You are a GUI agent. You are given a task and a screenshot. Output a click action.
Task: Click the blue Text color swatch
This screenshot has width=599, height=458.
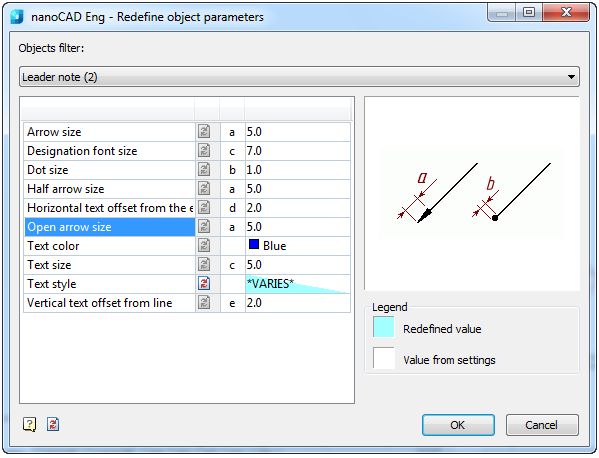pyautogui.click(x=254, y=244)
